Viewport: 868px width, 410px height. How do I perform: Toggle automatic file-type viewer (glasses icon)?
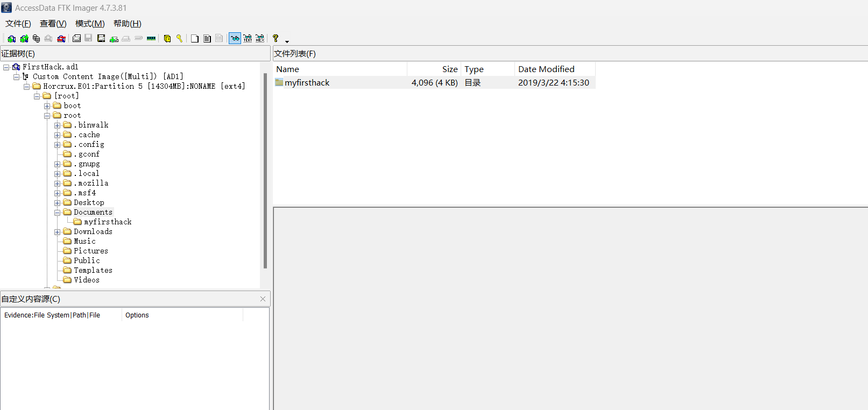coord(235,38)
